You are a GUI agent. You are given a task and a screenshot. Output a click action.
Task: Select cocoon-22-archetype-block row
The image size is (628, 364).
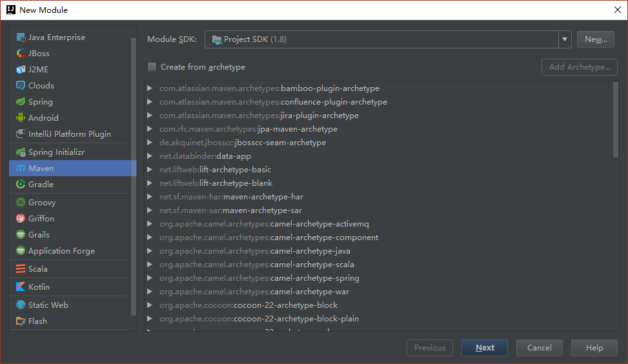(x=378, y=305)
